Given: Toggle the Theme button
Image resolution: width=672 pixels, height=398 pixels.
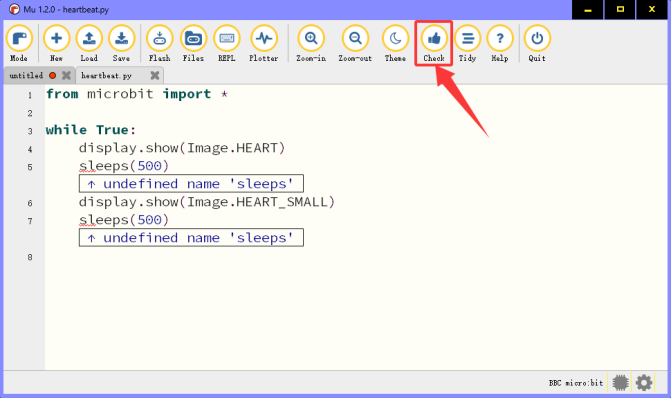Looking at the screenshot, I should click(395, 43).
